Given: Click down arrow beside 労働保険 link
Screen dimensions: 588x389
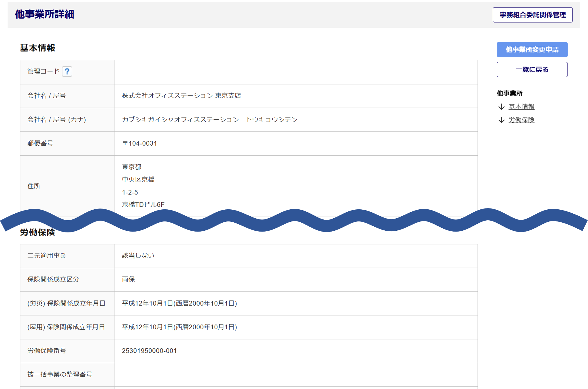Looking at the screenshot, I should [501, 120].
